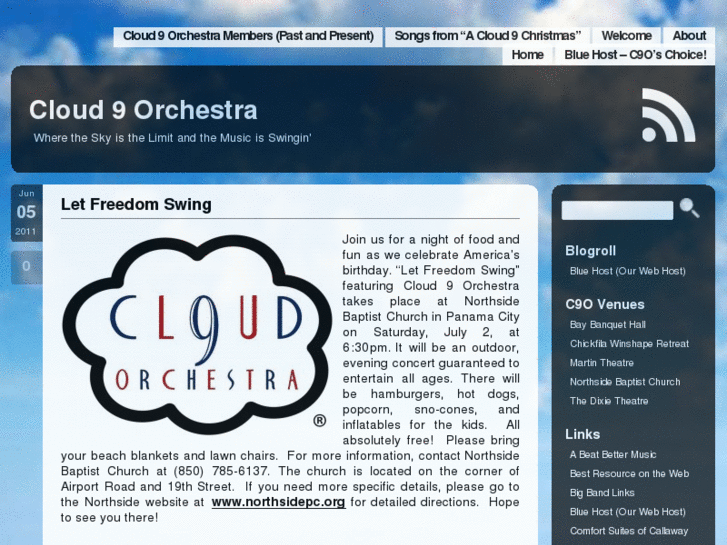Open Northside Baptist Church venue link
This screenshot has height=545, width=727.
(x=625, y=382)
